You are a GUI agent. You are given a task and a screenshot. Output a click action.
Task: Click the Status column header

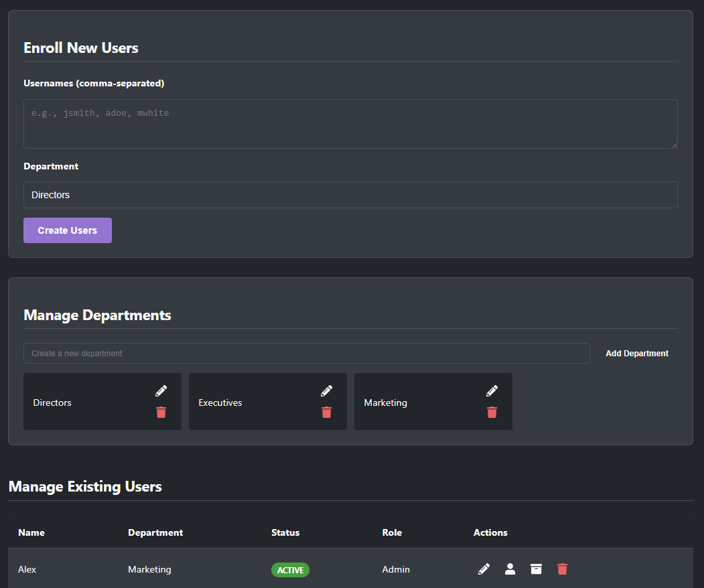(285, 532)
